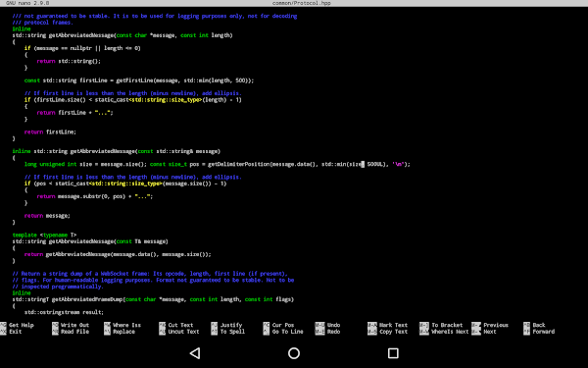Click the 'if (message == nullptr || length <= 0)' line

coord(82,48)
